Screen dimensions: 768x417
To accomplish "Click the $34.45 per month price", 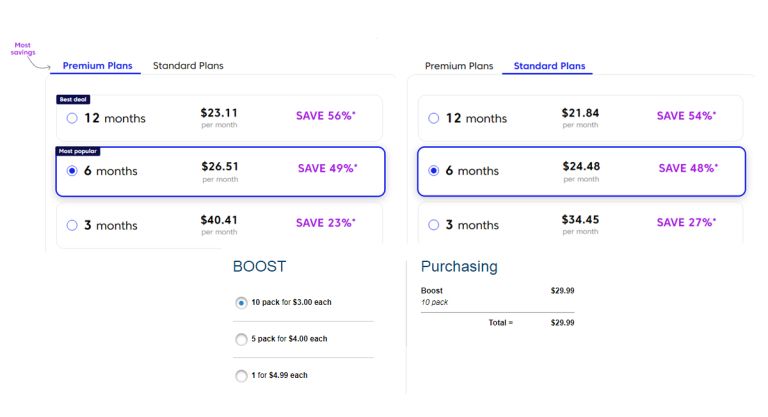I will 580,224.
